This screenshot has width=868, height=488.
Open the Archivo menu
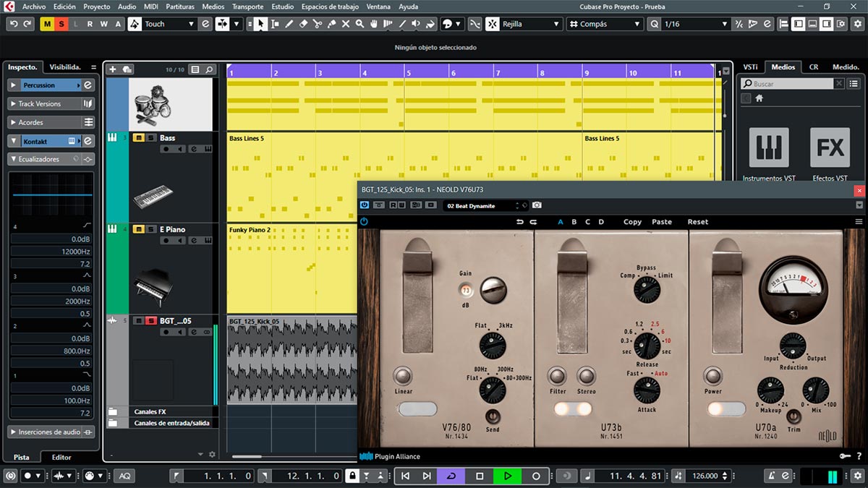pos(34,7)
